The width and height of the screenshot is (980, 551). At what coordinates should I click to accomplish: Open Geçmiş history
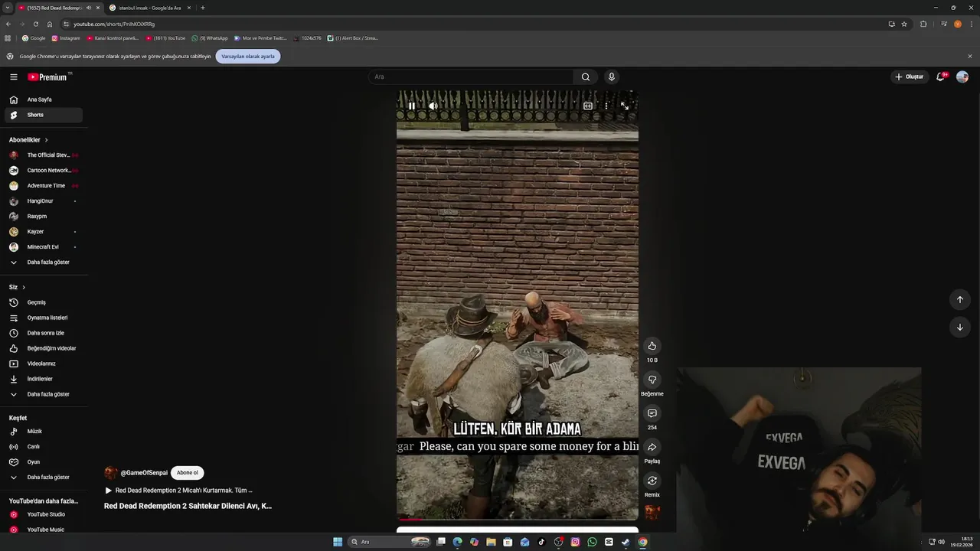click(44, 302)
